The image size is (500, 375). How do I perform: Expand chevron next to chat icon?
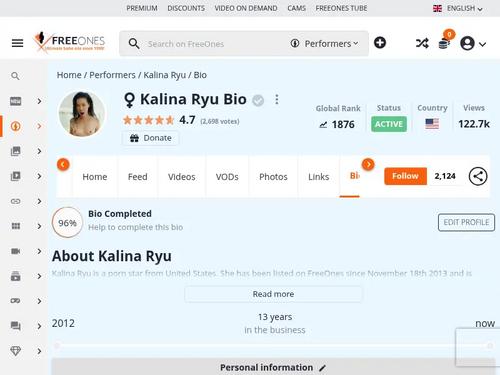click(x=39, y=326)
